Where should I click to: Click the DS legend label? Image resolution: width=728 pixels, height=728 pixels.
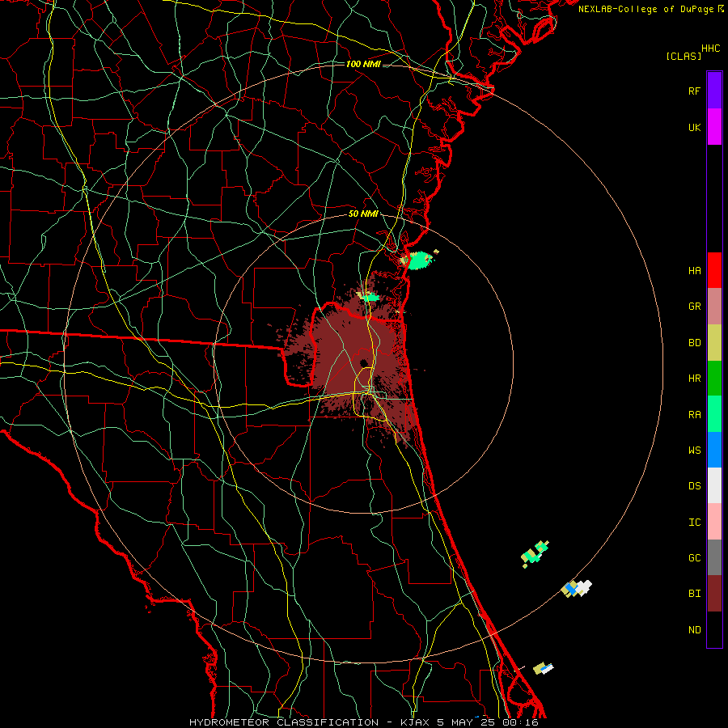point(694,486)
